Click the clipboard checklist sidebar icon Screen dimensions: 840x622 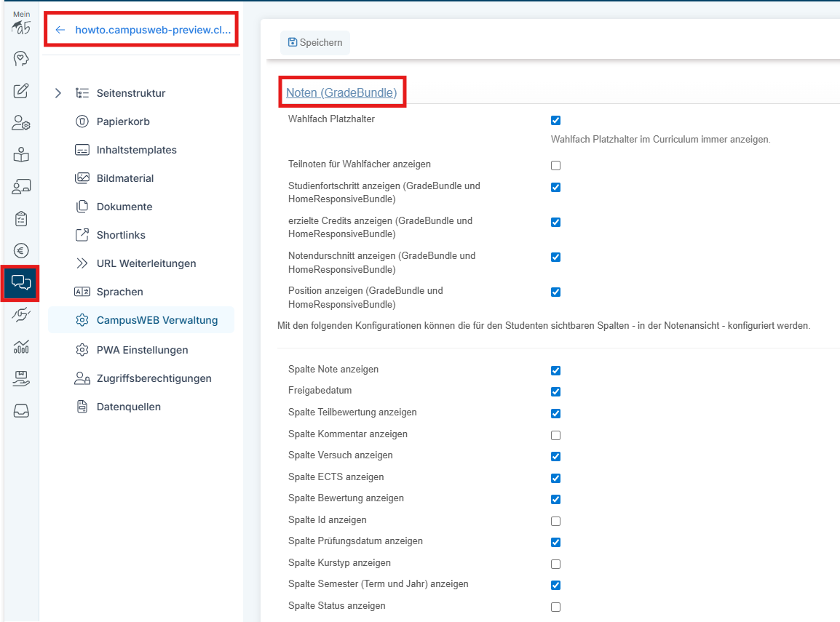click(20, 219)
